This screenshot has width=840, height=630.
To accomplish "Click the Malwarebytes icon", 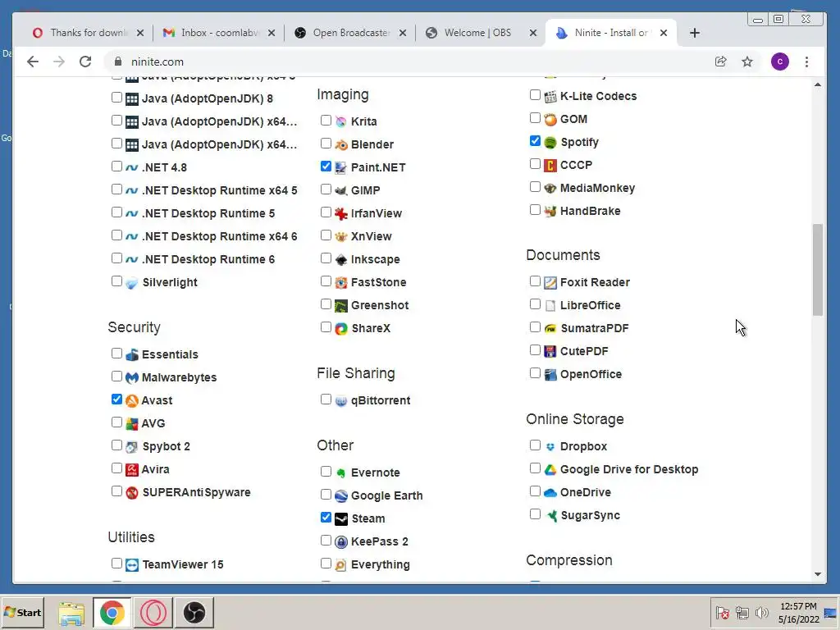I will point(132,377).
